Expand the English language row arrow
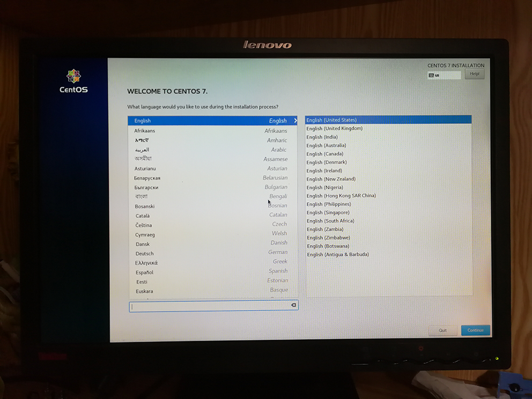Viewport: 532px width, 399px height. point(295,121)
